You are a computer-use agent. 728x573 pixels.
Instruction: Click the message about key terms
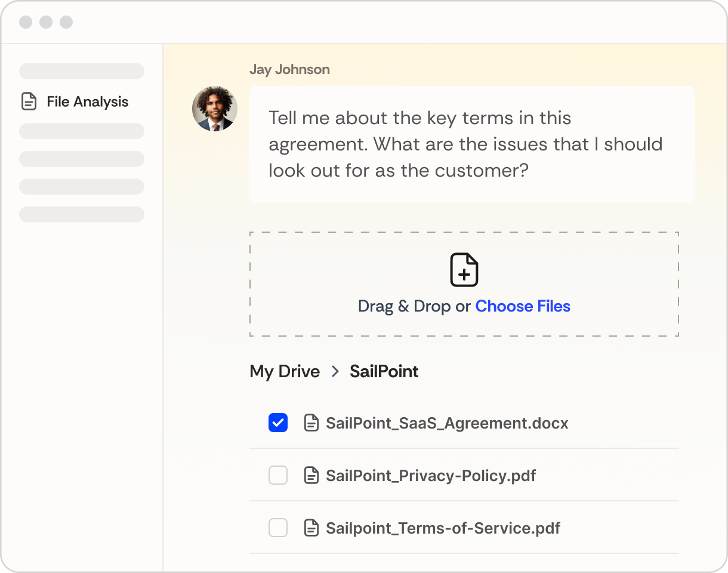tap(472, 144)
